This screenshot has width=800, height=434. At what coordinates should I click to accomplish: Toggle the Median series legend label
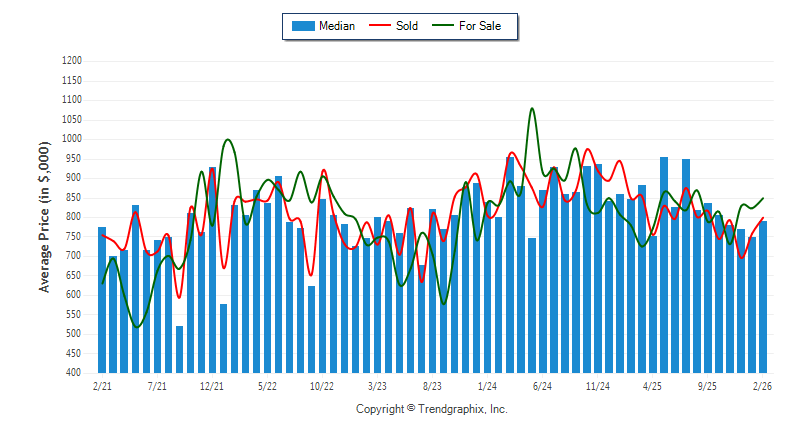336,26
